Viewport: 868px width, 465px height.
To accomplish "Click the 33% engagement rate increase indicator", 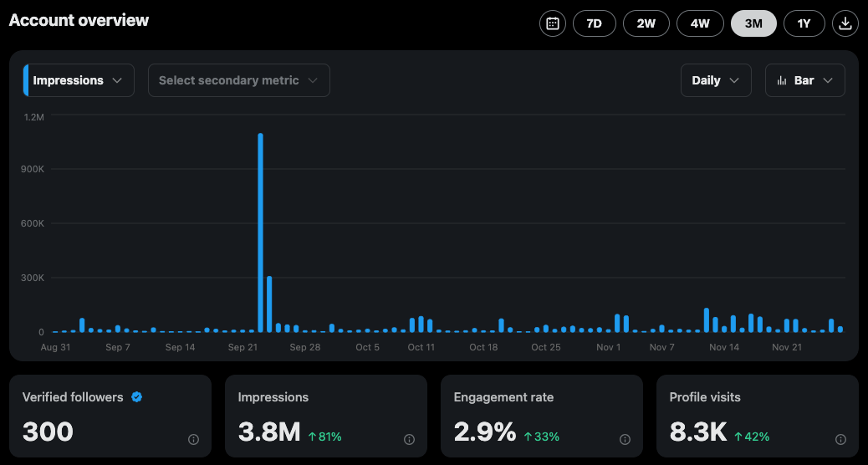I will click(x=541, y=437).
